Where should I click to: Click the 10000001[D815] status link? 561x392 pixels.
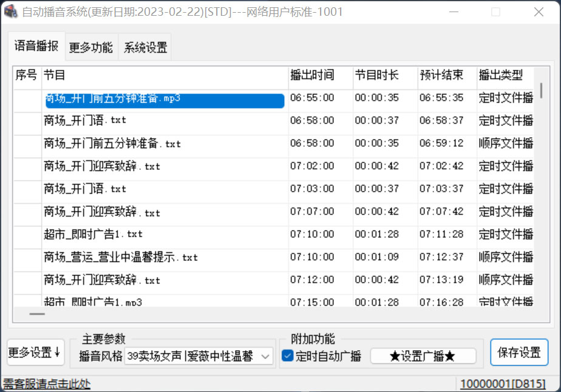503,384
